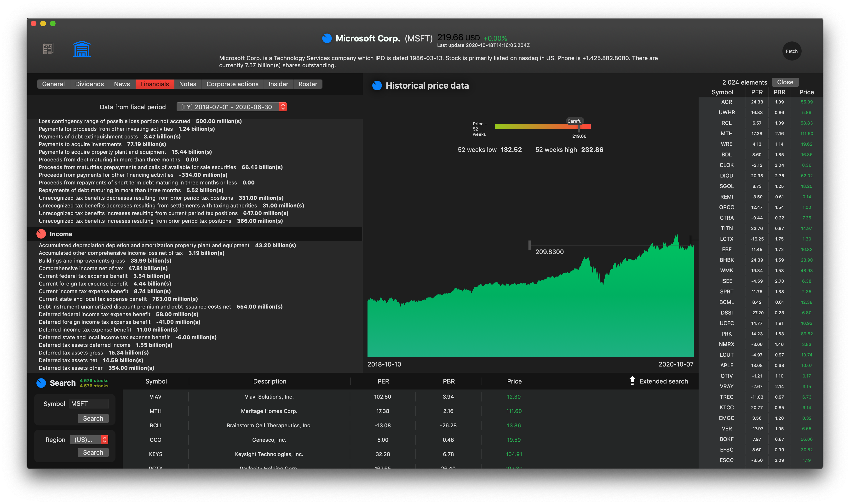Open the Corporate actions tab

pos(232,84)
